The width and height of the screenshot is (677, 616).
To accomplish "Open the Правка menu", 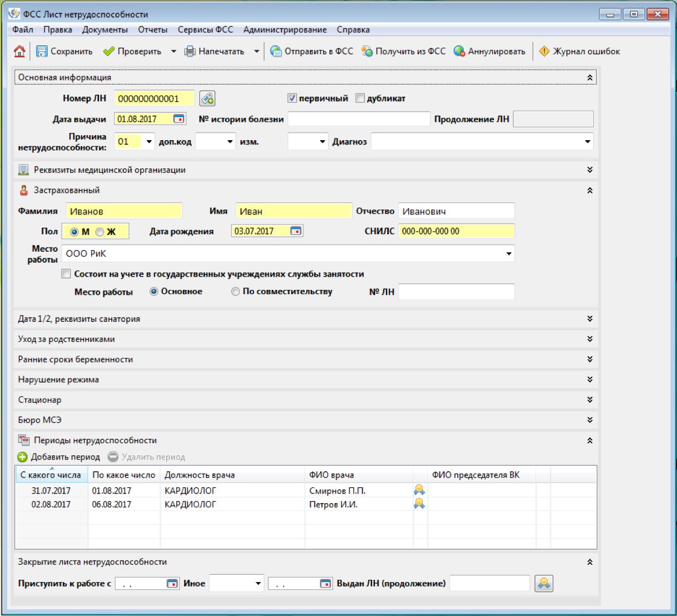I will pyautogui.click(x=57, y=30).
